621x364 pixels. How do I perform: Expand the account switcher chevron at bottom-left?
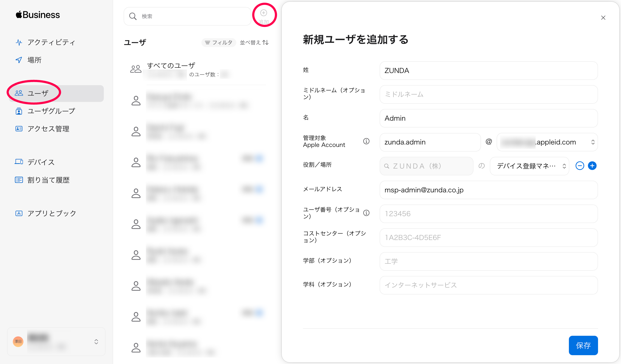click(96, 341)
